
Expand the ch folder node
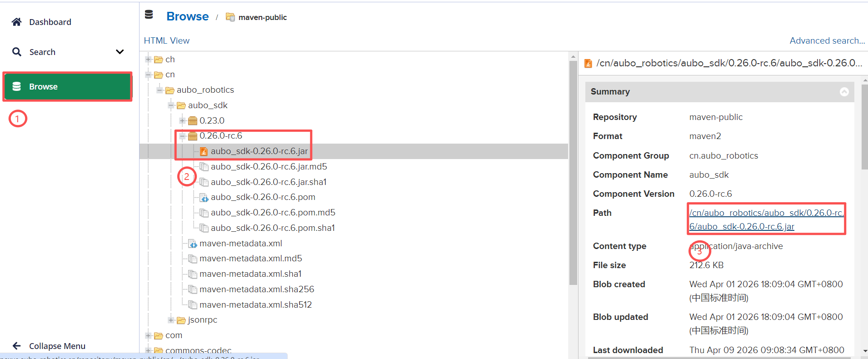click(x=148, y=60)
